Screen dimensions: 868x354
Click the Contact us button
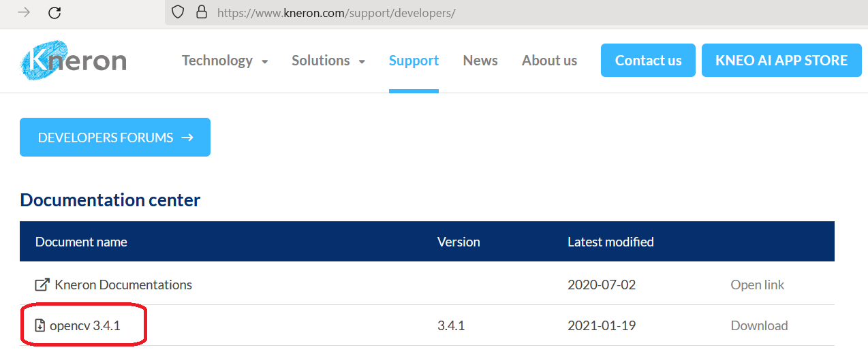click(x=648, y=61)
